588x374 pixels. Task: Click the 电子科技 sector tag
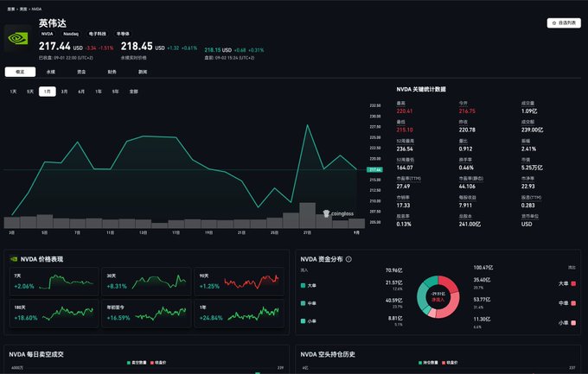[97, 34]
